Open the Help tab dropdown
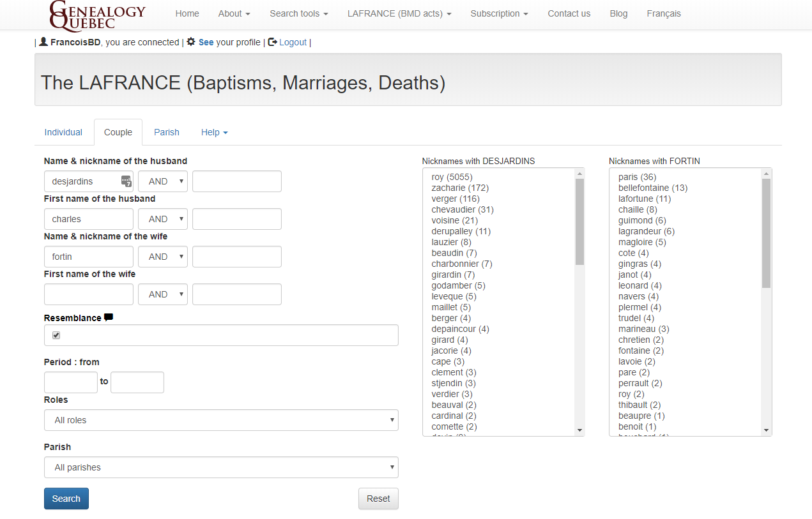The image size is (812, 519). (x=215, y=132)
